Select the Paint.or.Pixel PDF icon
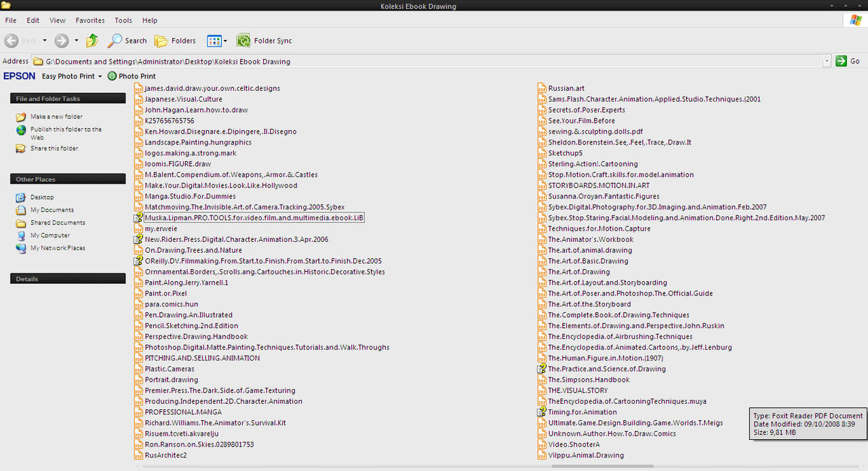The height and width of the screenshot is (471, 868). [139, 293]
